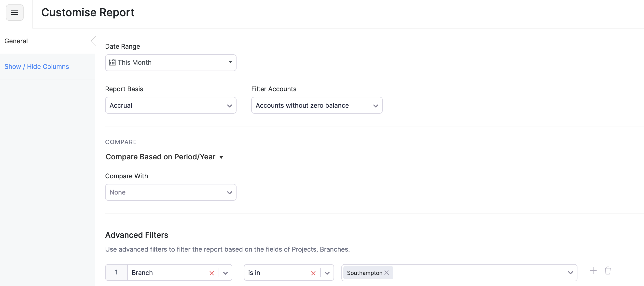
Task: Open the hamburger menu button
Action: pos(14,13)
